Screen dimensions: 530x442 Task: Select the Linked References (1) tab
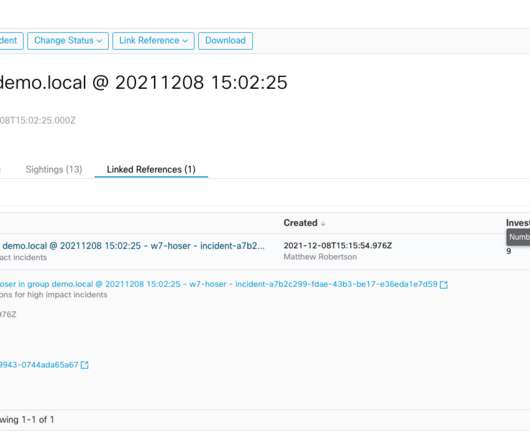click(x=151, y=169)
